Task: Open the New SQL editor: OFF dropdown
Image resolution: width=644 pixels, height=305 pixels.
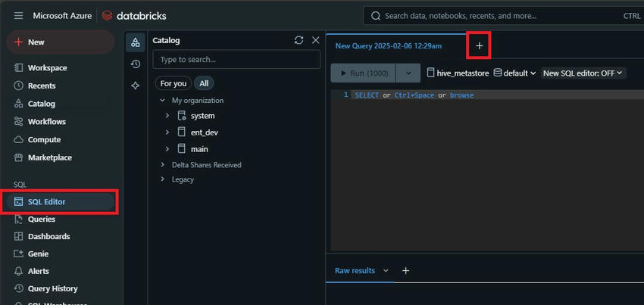Action: tap(583, 73)
